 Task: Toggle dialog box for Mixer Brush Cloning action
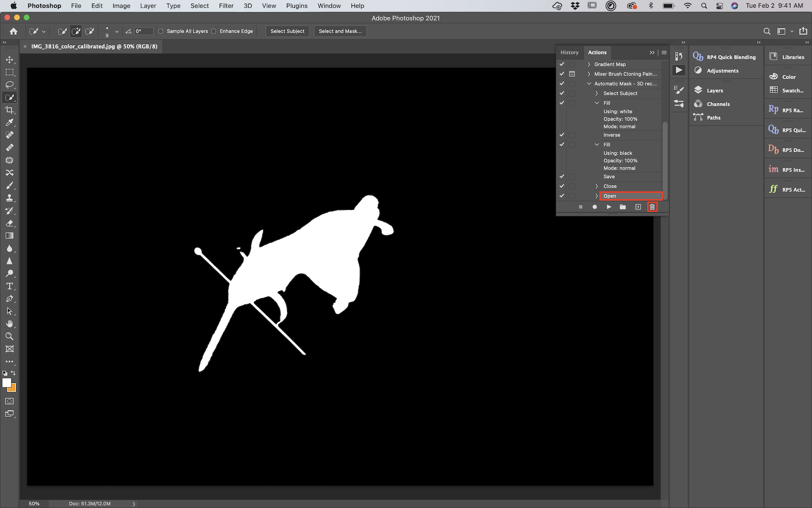[572, 74]
